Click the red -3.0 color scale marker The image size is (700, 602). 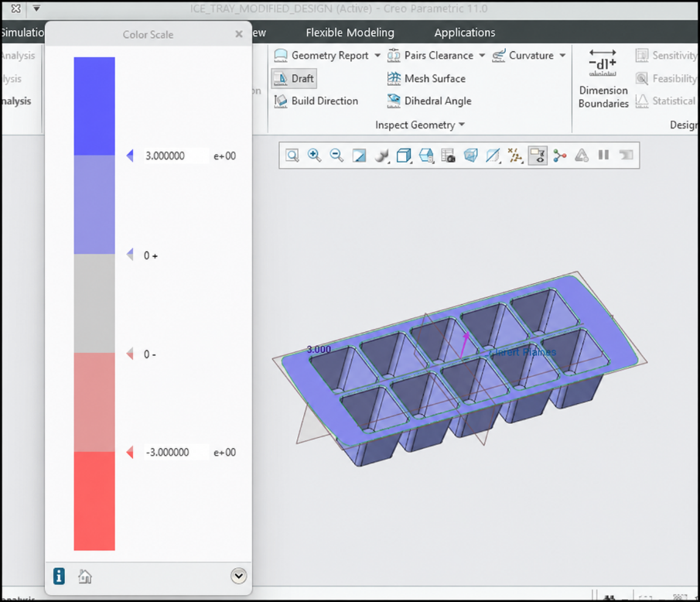click(130, 453)
